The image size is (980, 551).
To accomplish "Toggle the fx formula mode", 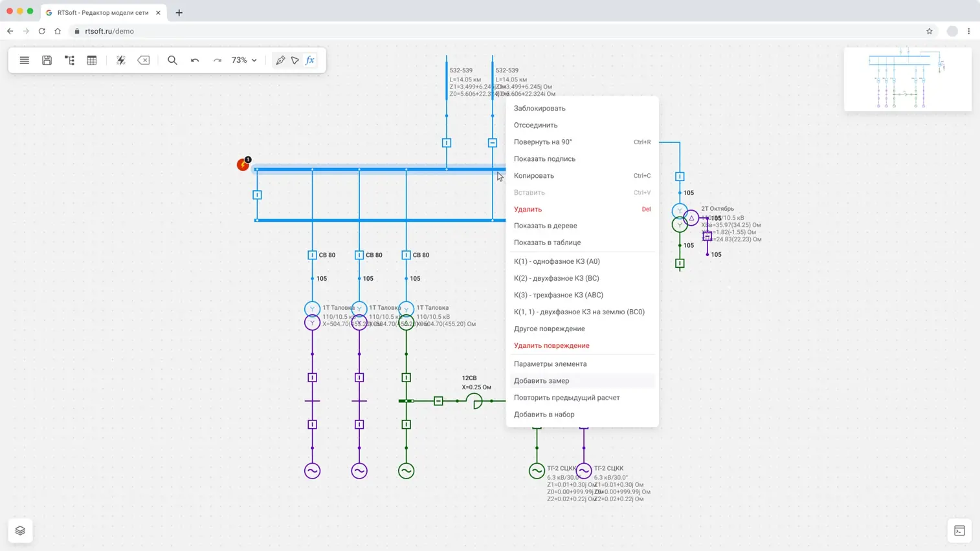I will pos(310,60).
